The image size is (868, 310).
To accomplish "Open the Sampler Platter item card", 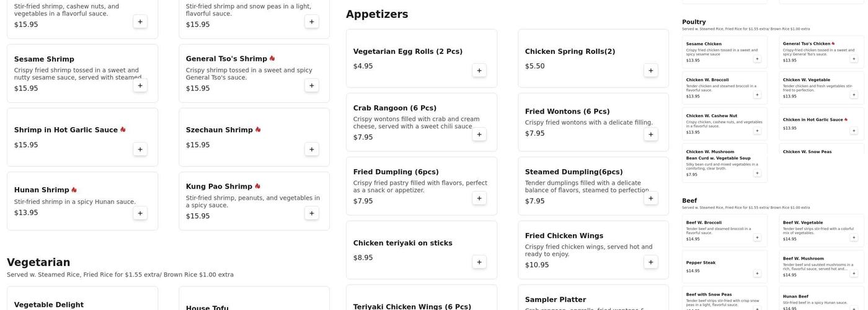I will tap(555, 299).
